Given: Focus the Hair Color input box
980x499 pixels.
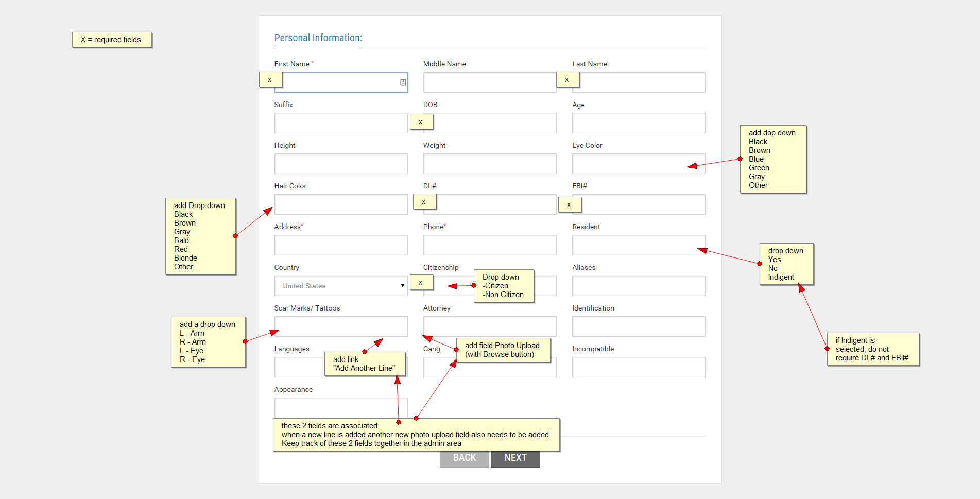Looking at the screenshot, I should pyautogui.click(x=341, y=204).
